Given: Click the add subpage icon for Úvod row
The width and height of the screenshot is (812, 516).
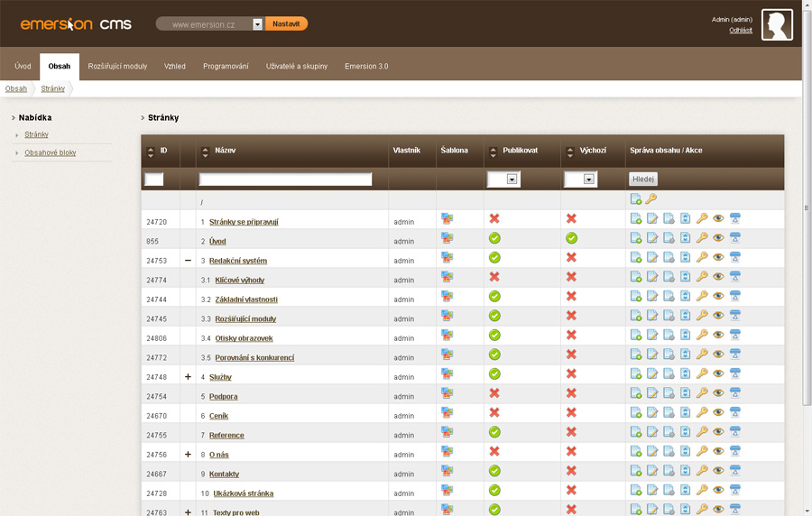Looking at the screenshot, I should [635, 239].
